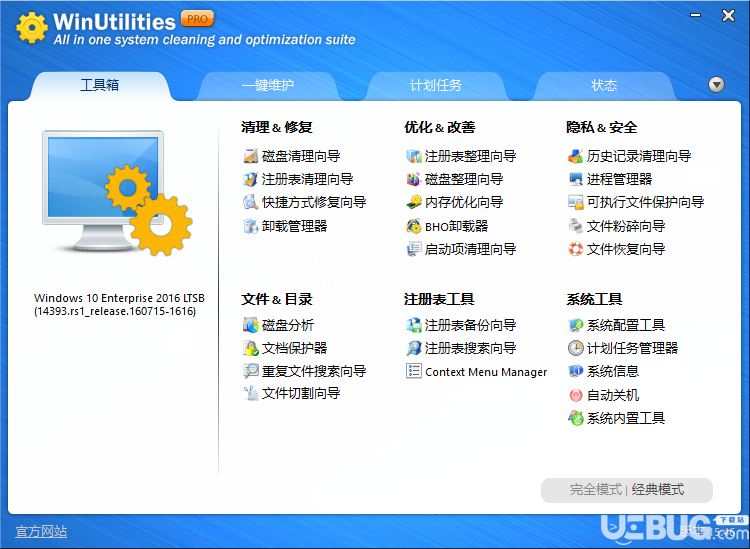Click the 磁盘分析 pie chart icon
Image resolution: width=750 pixels, height=549 pixels.
(x=251, y=325)
